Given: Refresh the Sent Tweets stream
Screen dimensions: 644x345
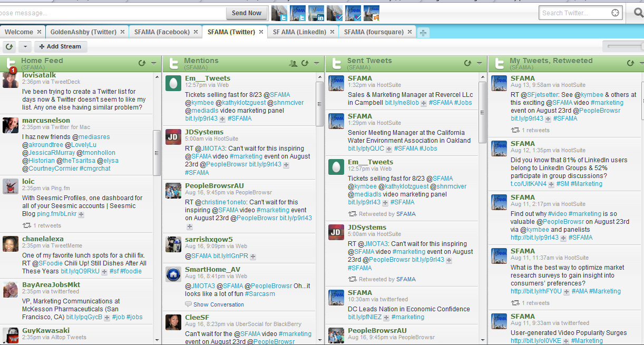Looking at the screenshot, I should 467,63.
